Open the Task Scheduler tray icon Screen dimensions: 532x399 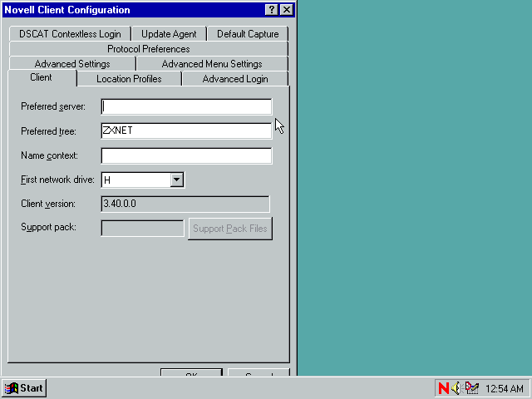(472, 388)
